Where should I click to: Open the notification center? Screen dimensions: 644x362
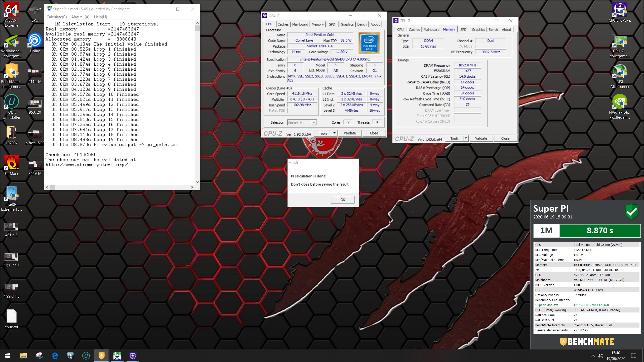pos(634,356)
